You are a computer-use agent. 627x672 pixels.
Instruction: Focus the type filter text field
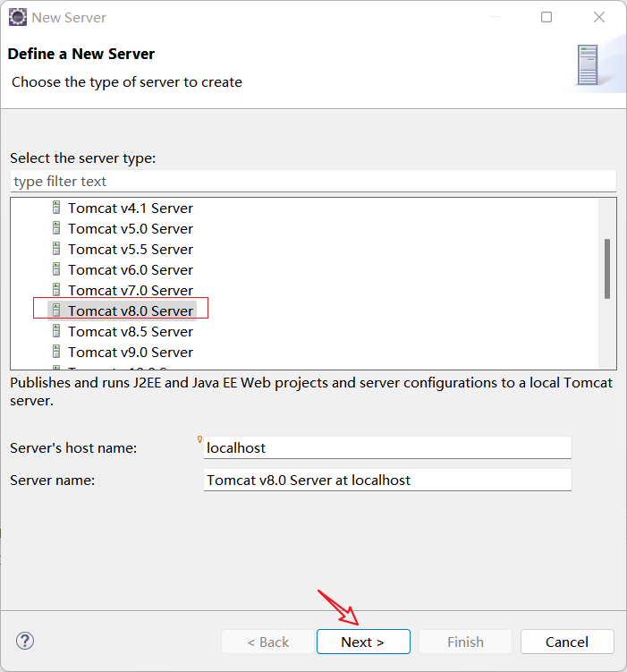tap(313, 182)
